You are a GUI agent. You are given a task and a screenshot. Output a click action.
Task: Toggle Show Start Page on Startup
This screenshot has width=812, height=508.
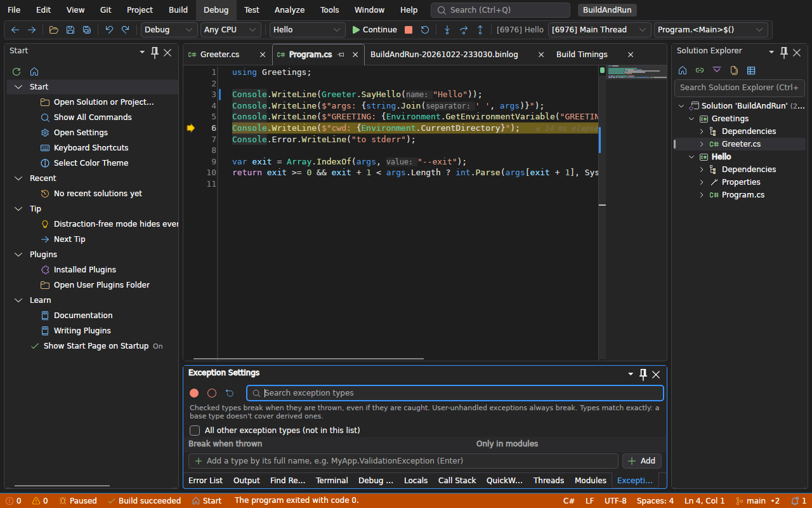coord(96,346)
